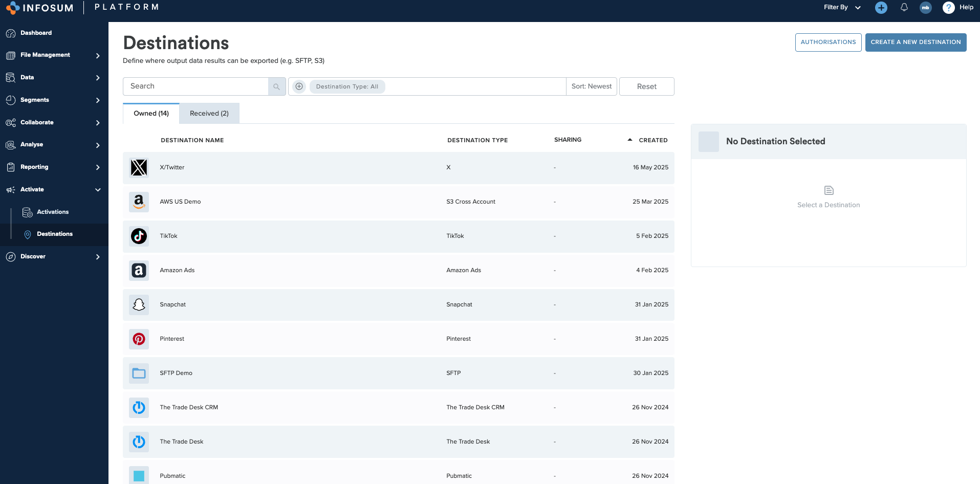Open the Dashboard sidebar icon
Viewport: 980px width, 484px height.
[11, 33]
